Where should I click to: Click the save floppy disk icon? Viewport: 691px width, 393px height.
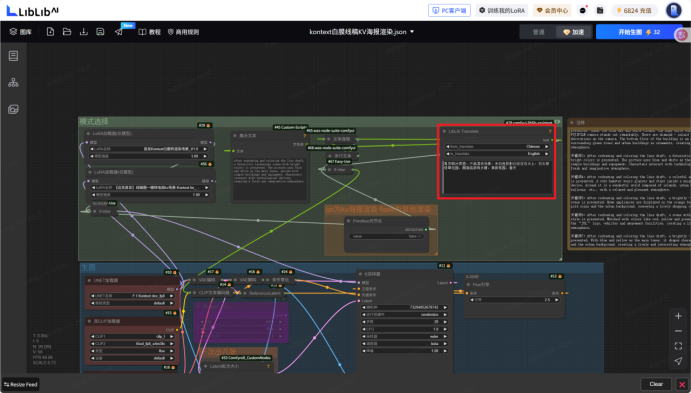100,32
